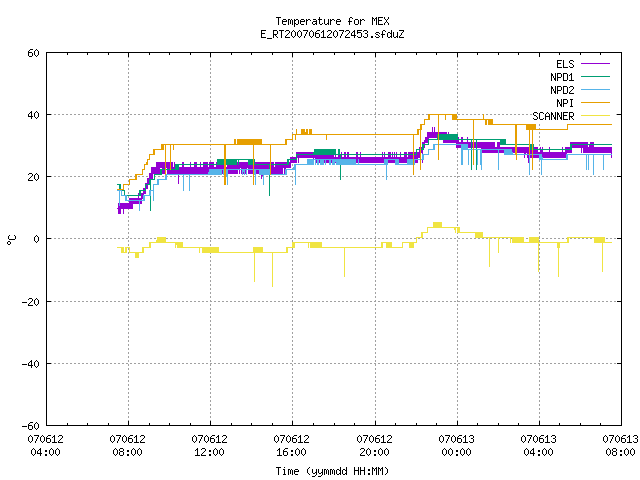Click the yellow SCANNER legend line sample
The height and width of the screenshot is (480, 640).
click(x=595, y=116)
